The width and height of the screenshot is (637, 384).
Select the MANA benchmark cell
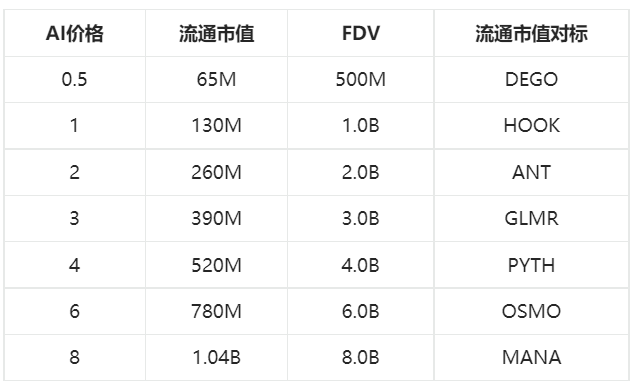tap(531, 358)
